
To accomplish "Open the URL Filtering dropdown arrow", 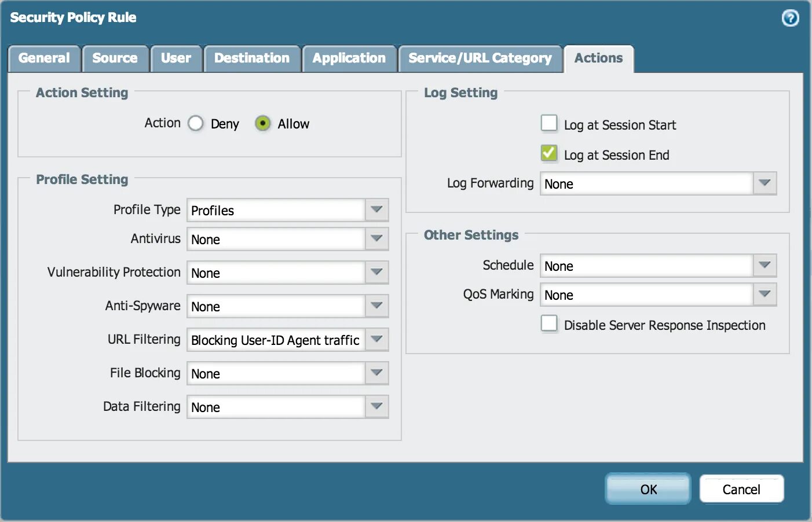I will pos(376,339).
